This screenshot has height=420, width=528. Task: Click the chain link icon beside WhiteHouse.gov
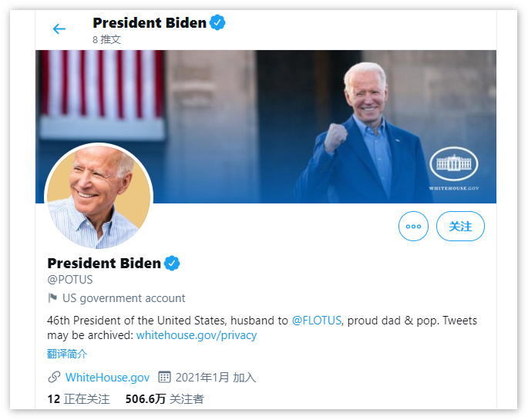(x=54, y=378)
